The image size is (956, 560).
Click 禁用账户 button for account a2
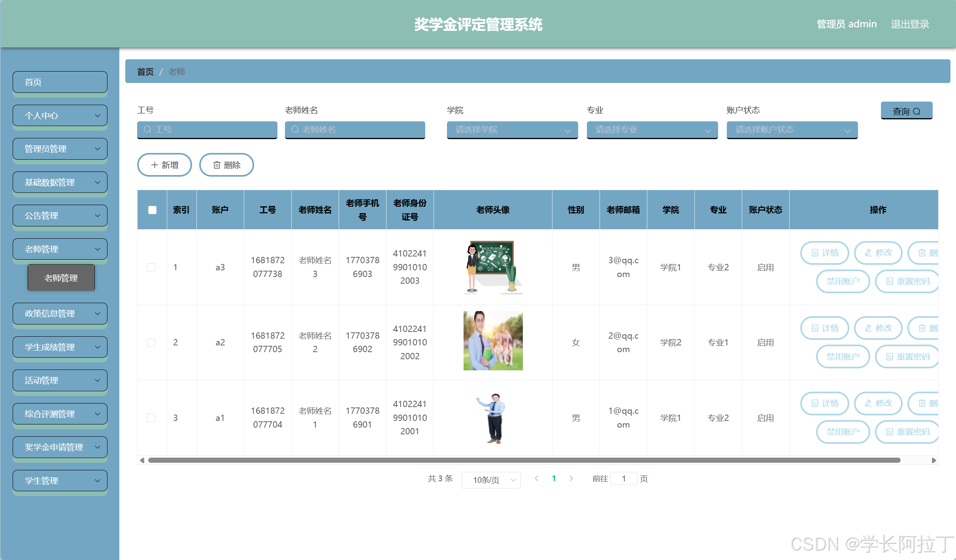click(843, 356)
